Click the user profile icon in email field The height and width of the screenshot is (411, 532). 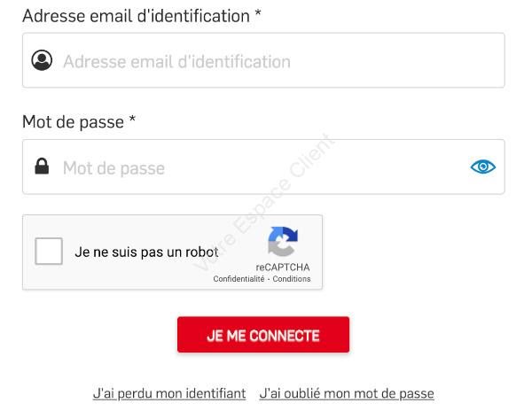(x=42, y=60)
